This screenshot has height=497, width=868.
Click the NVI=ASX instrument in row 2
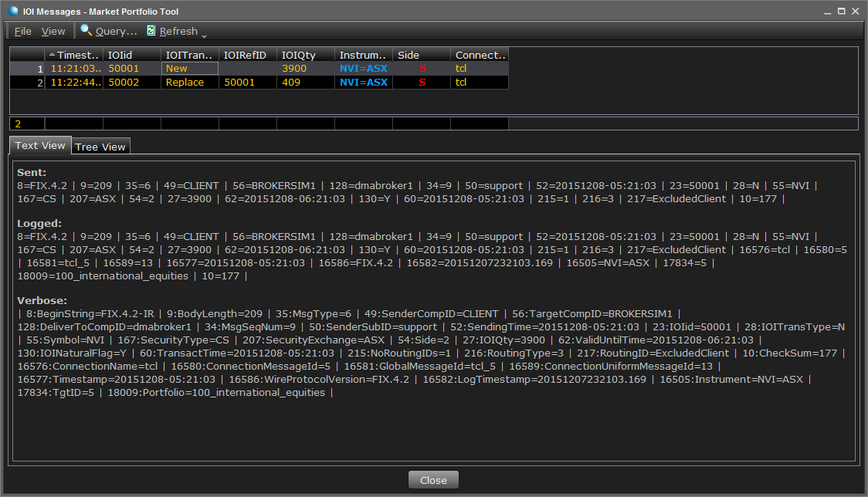pyautogui.click(x=363, y=83)
